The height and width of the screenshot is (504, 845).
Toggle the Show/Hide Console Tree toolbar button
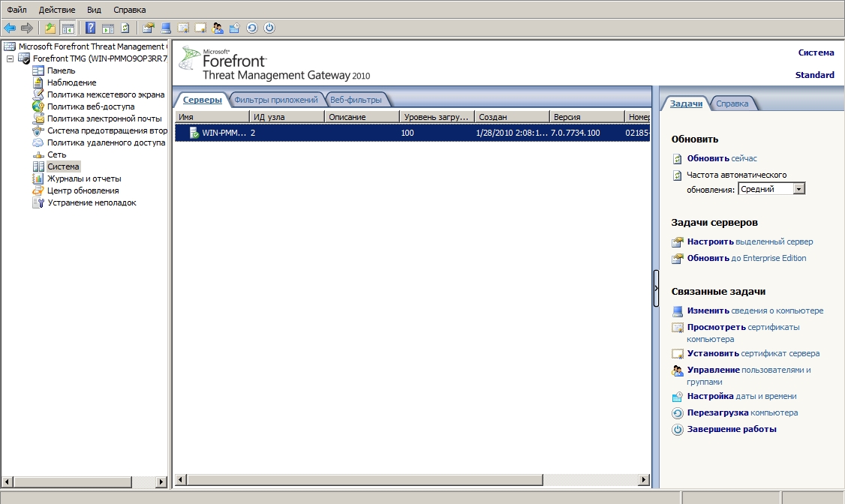pyautogui.click(x=68, y=28)
